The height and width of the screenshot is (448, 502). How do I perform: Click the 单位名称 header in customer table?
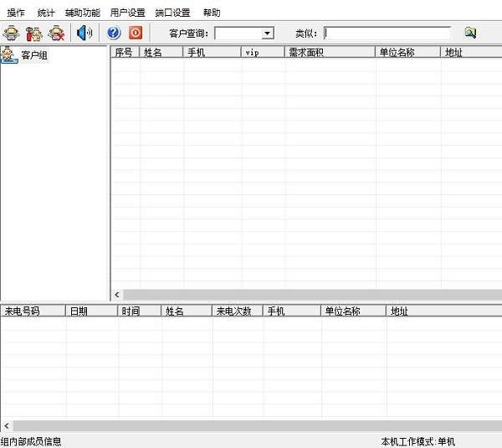pos(408,52)
